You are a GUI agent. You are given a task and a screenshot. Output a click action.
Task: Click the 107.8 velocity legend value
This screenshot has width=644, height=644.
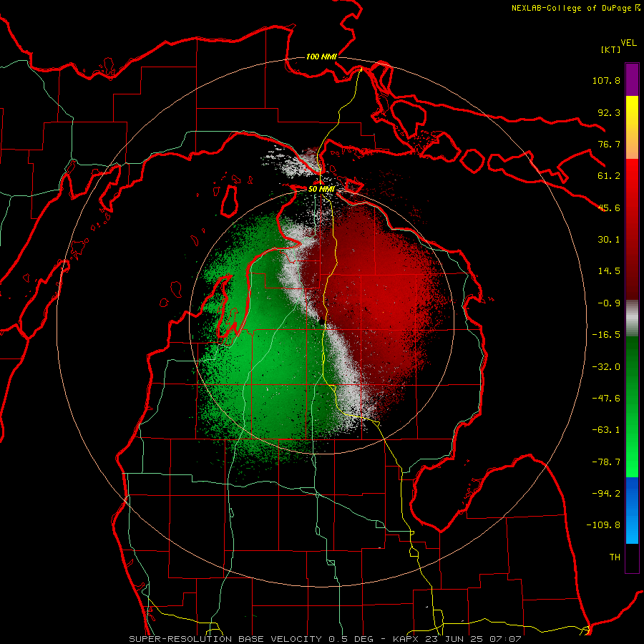(606, 80)
